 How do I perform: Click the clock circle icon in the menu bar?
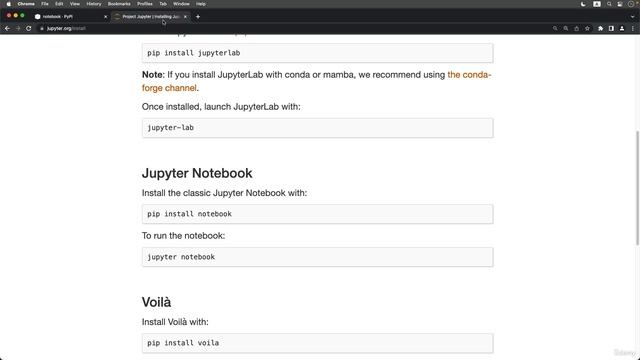[631, 4]
